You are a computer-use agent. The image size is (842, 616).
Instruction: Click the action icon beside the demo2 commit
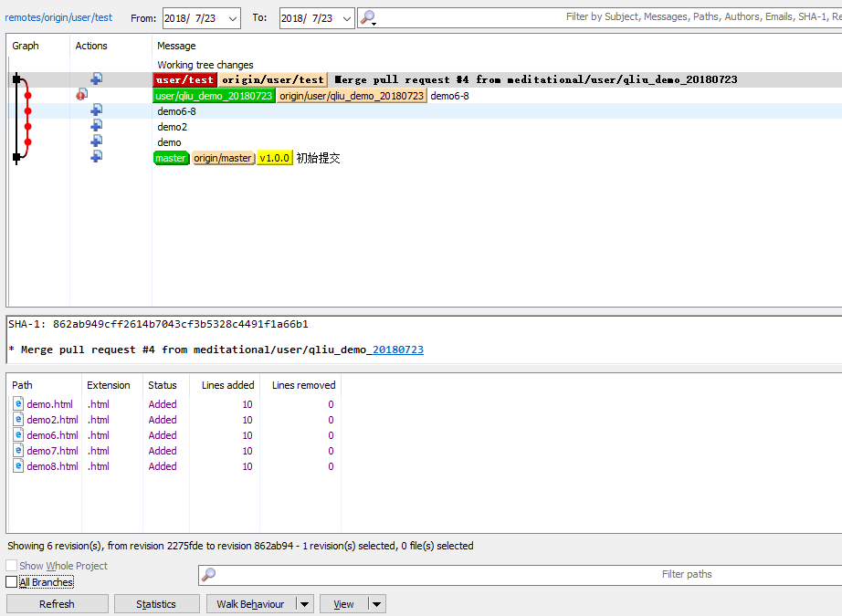(96, 126)
